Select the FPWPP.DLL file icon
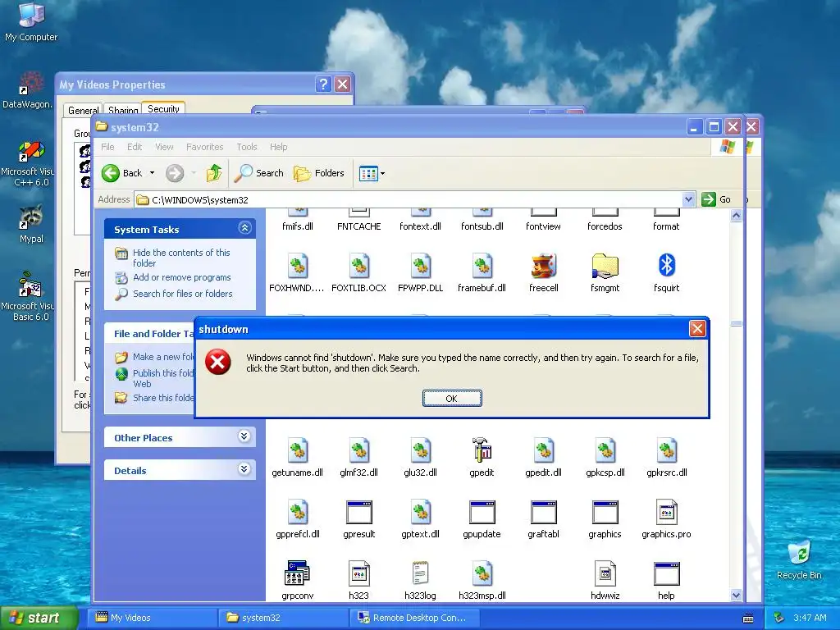The width and height of the screenshot is (840, 630). click(421, 267)
